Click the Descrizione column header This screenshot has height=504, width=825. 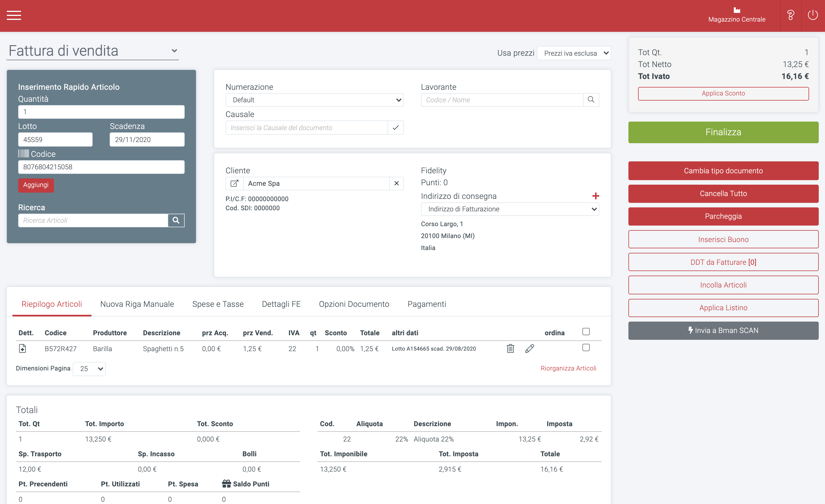[161, 333]
